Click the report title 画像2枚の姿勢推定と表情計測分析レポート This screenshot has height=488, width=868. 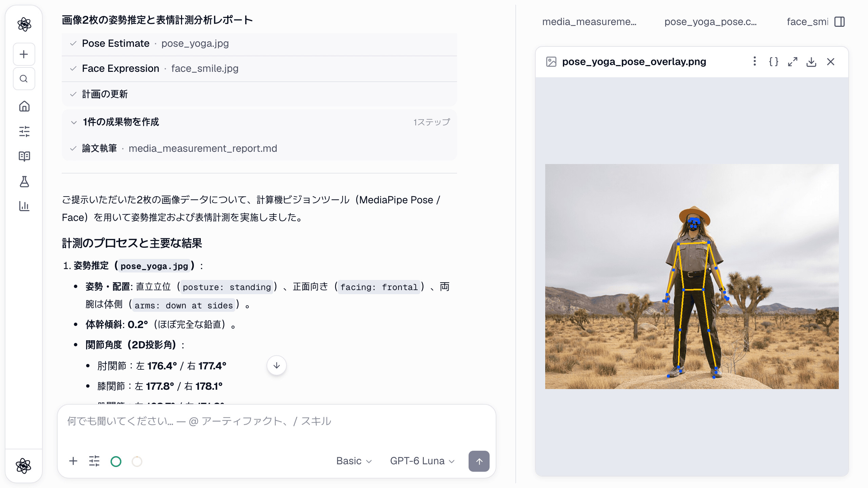coord(157,20)
